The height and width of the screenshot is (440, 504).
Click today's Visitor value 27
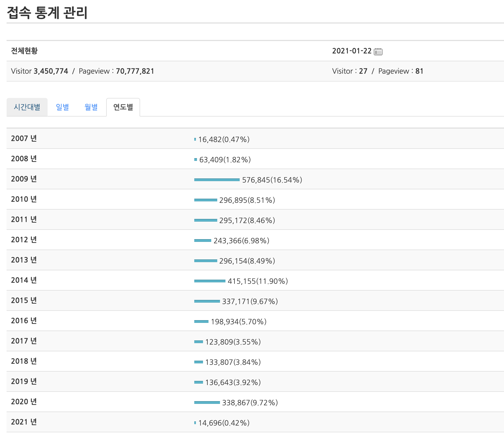[x=363, y=71]
